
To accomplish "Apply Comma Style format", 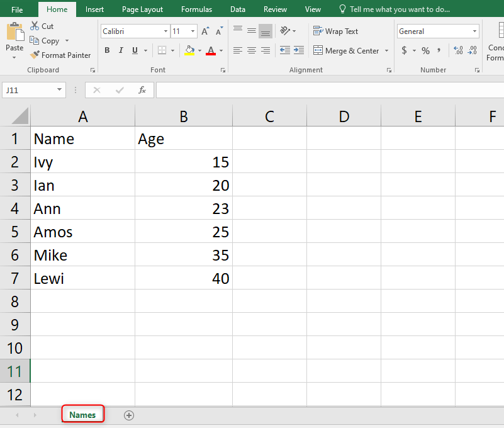I will 439,50.
